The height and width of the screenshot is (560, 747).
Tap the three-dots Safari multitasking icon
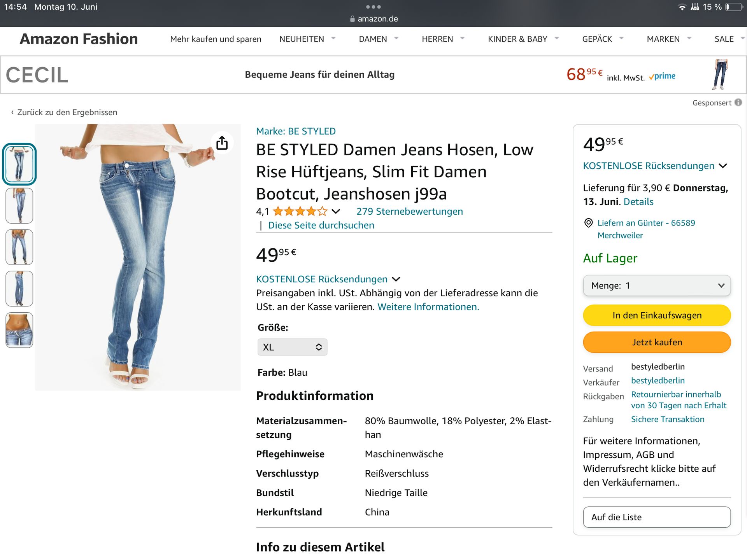pyautogui.click(x=373, y=7)
